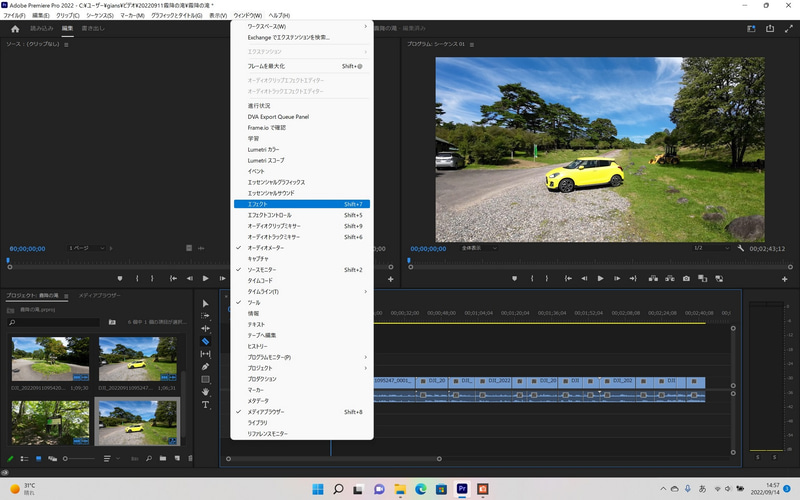Click the Selection arrow tool

pos(205,303)
